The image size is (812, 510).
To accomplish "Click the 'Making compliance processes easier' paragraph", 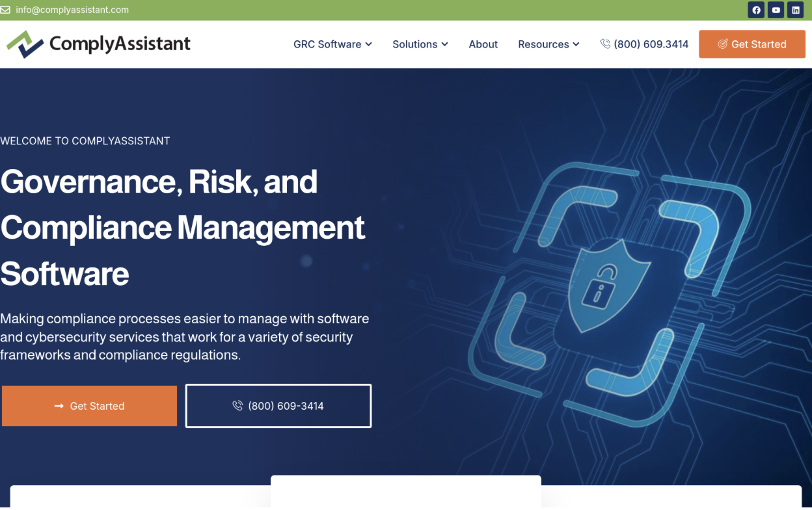I will pos(185,337).
